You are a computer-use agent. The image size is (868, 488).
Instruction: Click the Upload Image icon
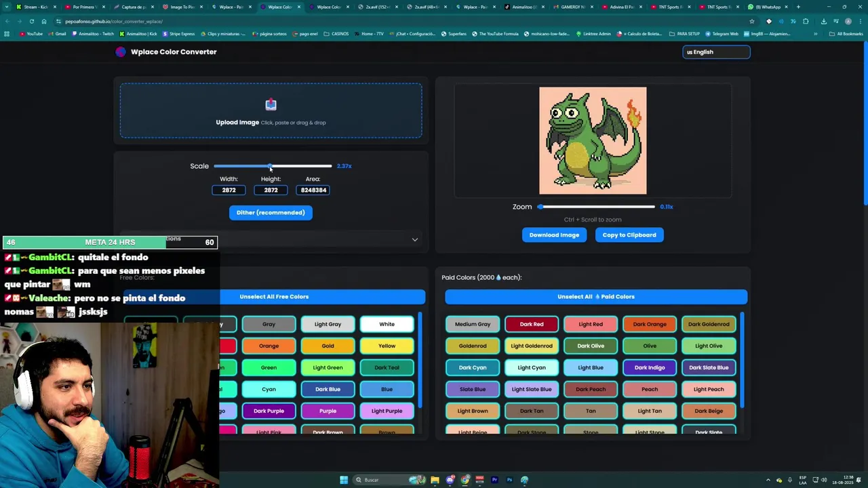tap(271, 104)
